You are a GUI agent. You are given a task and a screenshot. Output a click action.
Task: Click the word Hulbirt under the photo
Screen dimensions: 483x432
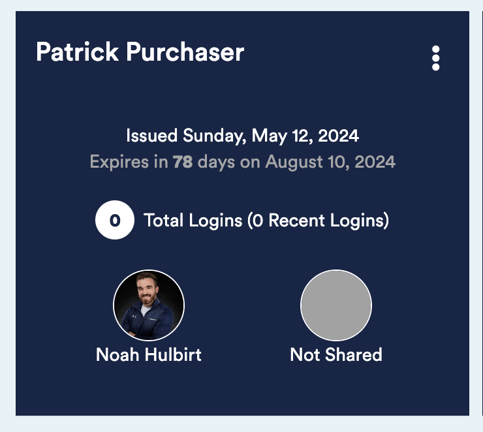click(x=173, y=354)
